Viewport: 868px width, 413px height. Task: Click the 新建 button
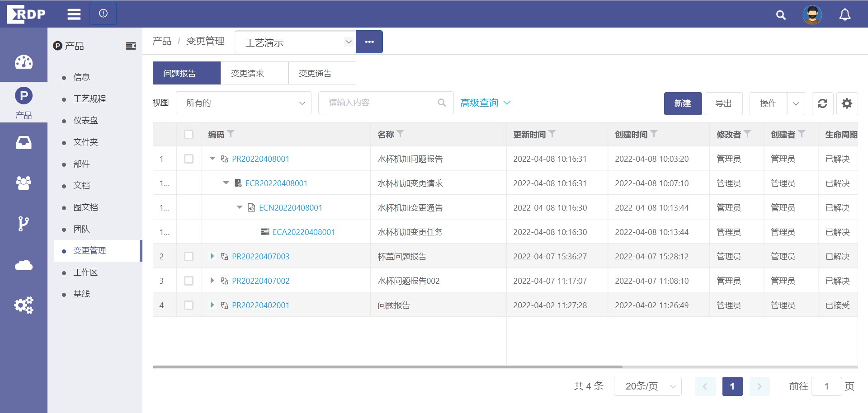[683, 103]
